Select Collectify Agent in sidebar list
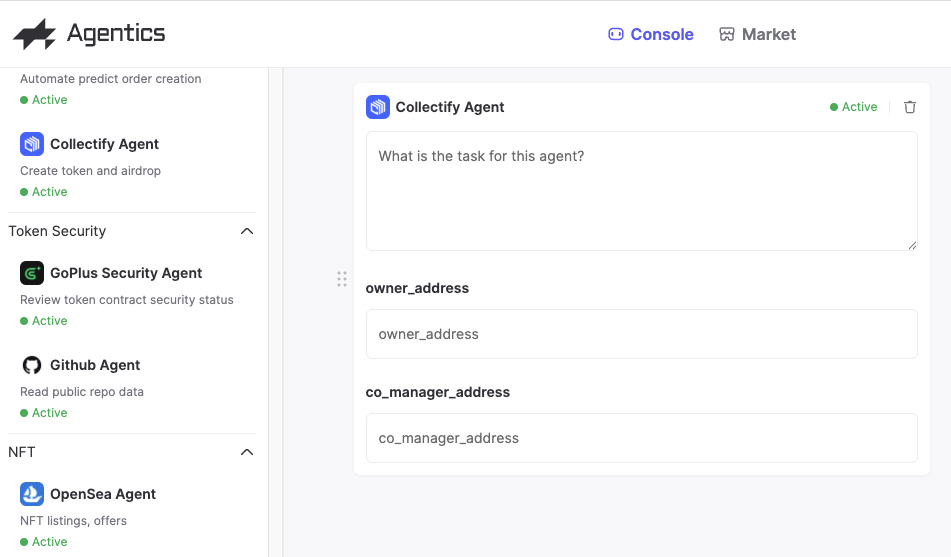Screen dimensions: 951x557 (104, 144)
